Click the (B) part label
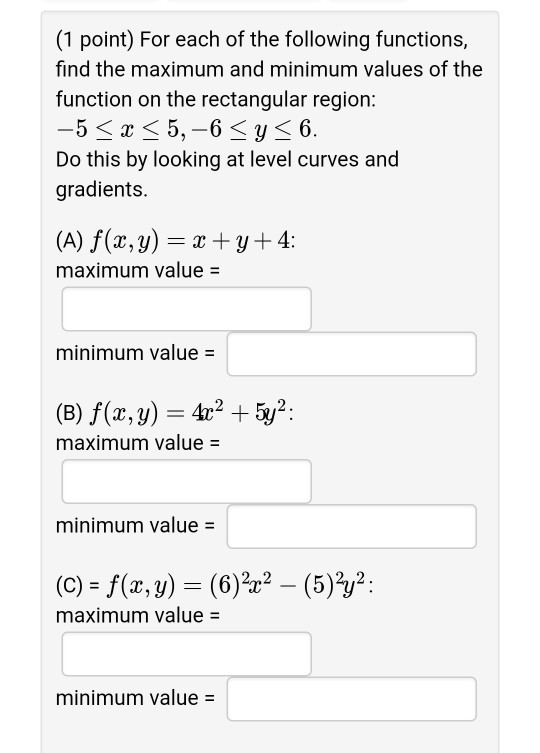This screenshot has height=753, width=540. tap(70, 413)
